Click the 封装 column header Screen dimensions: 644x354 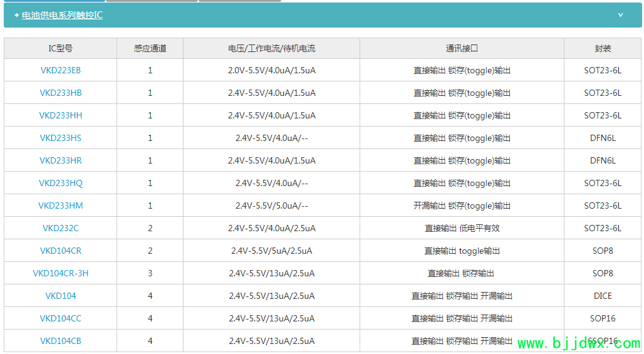[603, 48]
